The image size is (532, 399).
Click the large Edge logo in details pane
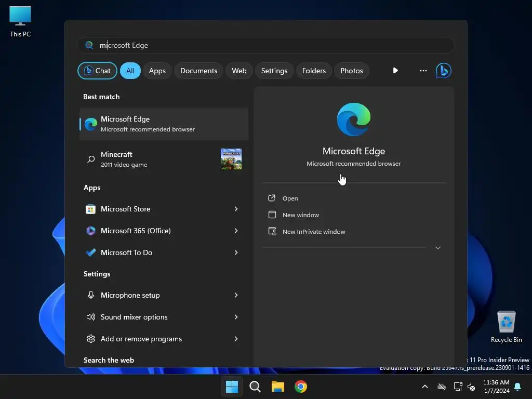click(353, 119)
